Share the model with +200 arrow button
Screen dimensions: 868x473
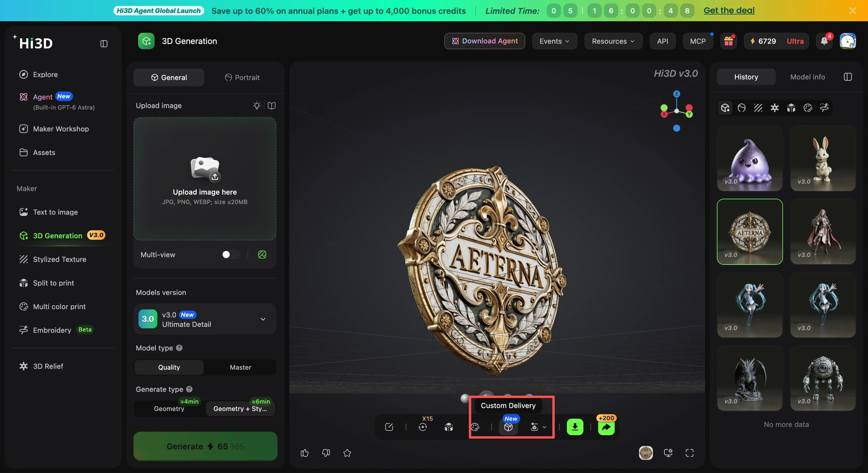tap(606, 427)
